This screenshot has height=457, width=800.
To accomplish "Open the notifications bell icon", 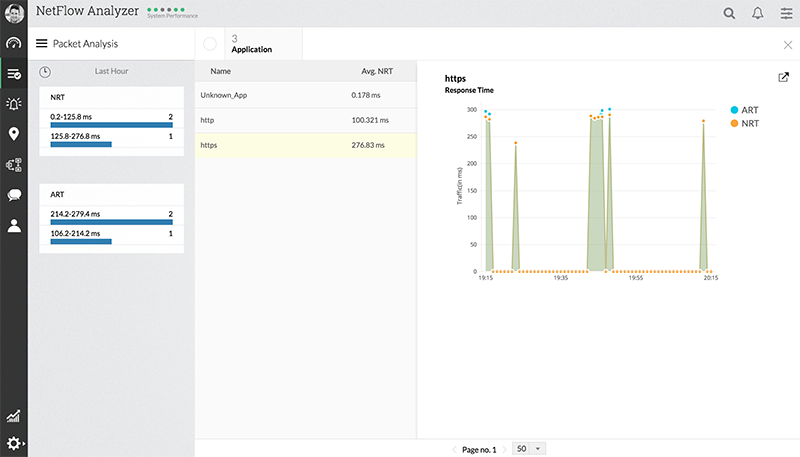I will 757,14.
